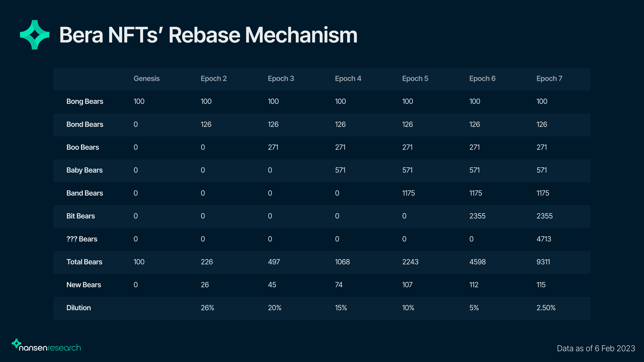Select the Genesis column header
This screenshot has width=644, height=362.
(x=147, y=78)
